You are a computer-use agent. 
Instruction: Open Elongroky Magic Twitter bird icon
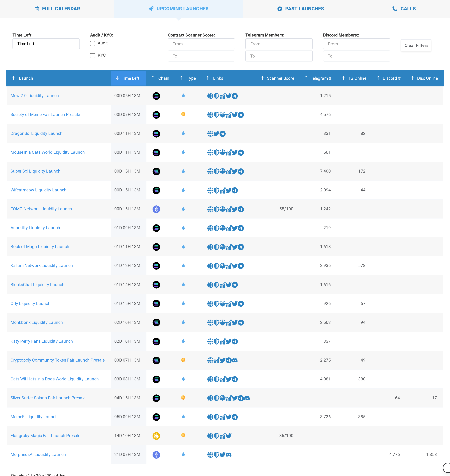click(229, 436)
